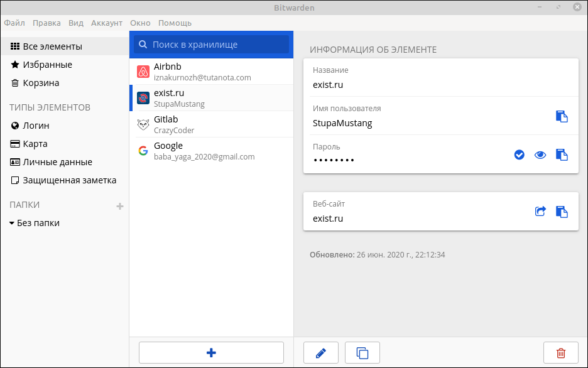Reveal the hidden password with the eye icon
The image size is (588, 368).
point(540,154)
